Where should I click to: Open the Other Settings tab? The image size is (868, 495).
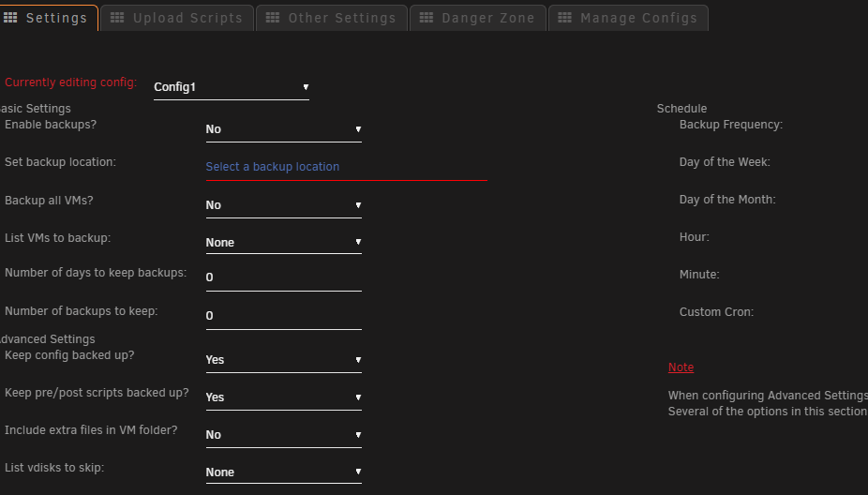coord(332,18)
